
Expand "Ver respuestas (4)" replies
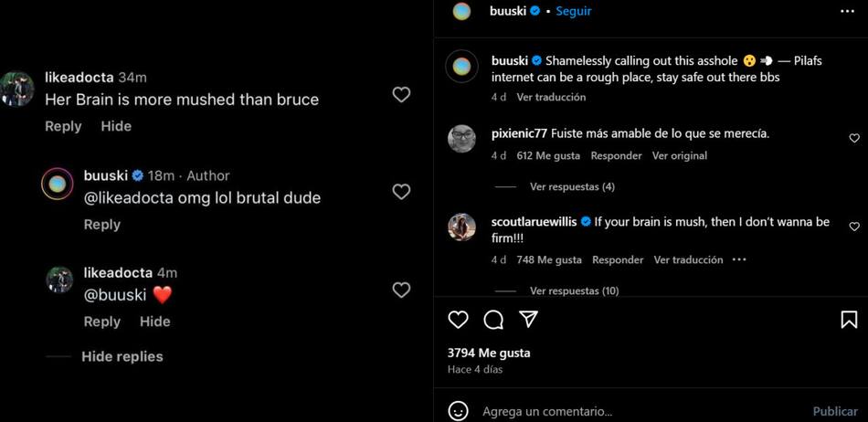(x=572, y=187)
